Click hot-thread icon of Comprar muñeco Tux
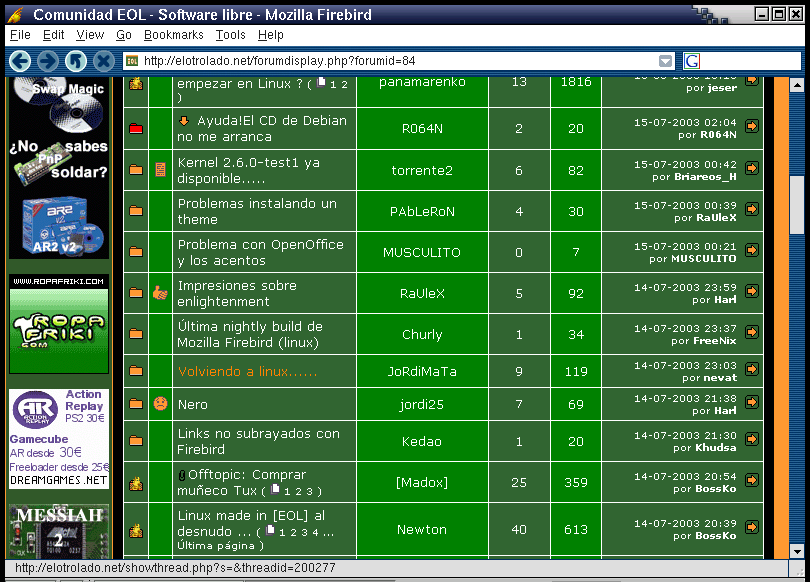 click(x=136, y=484)
